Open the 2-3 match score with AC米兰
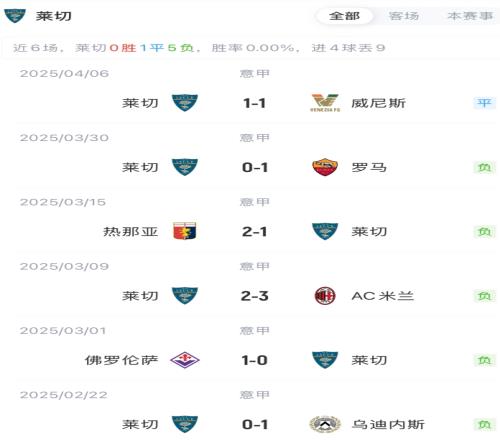Viewport: 500px width, 440px height. tap(255, 296)
